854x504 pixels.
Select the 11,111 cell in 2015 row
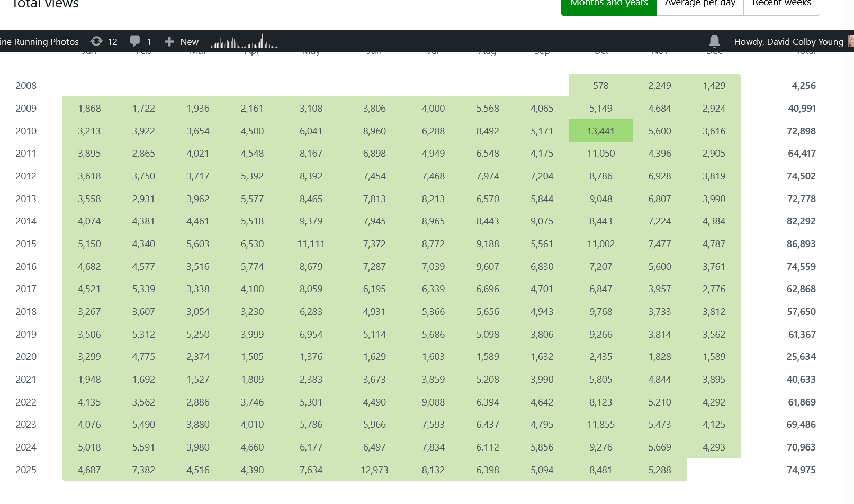point(311,244)
